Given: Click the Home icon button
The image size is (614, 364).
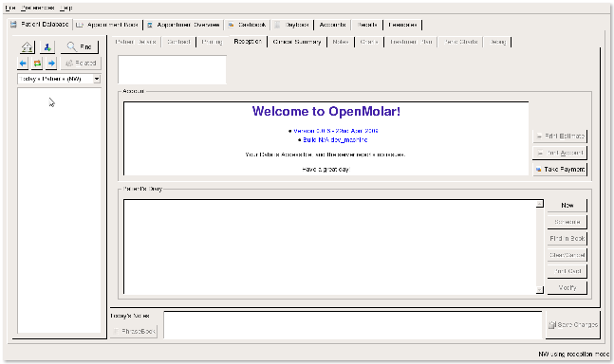Looking at the screenshot, I should [x=27, y=46].
